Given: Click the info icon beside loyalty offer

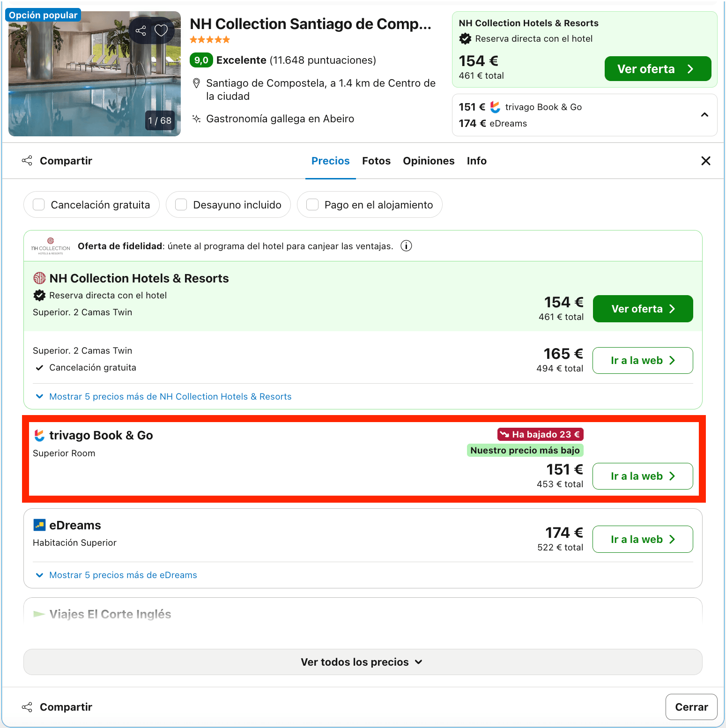Looking at the screenshot, I should pyautogui.click(x=406, y=246).
